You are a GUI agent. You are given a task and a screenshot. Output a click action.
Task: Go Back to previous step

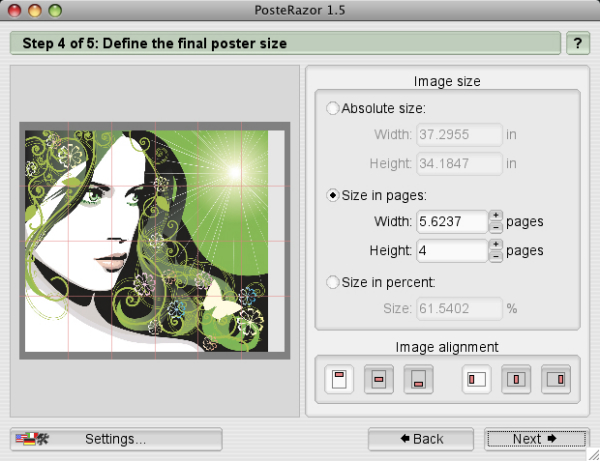point(421,439)
